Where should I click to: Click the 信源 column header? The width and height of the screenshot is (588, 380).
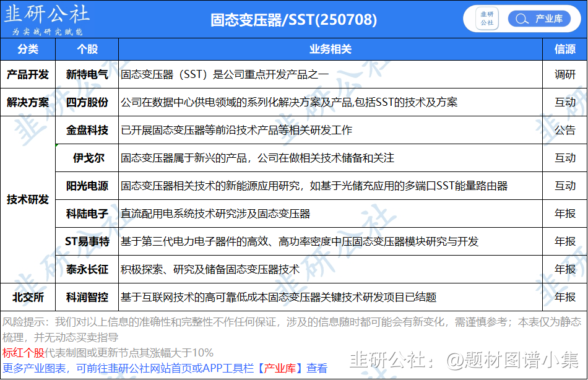[564, 49]
